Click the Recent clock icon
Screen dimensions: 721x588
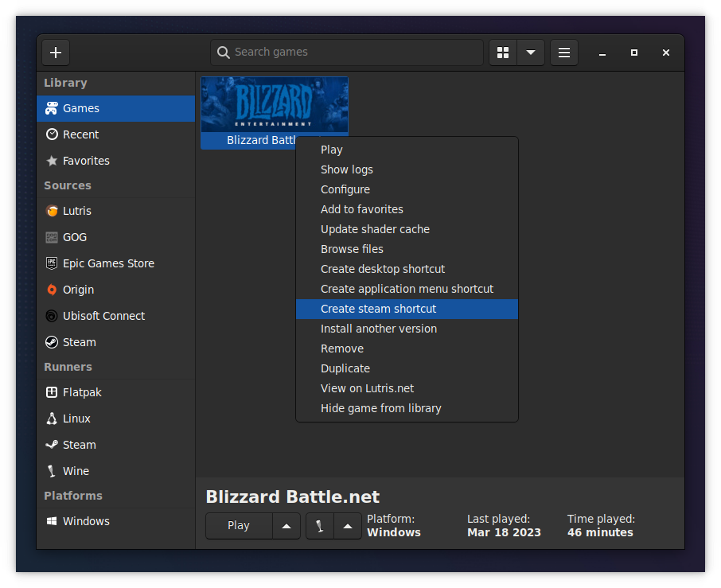coord(52,134)
